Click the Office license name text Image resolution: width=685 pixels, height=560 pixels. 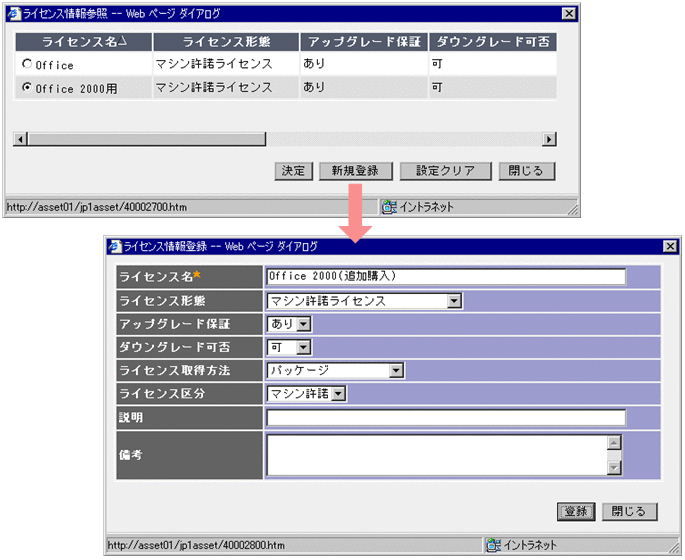pyautogui.click(x=55, y=65)
